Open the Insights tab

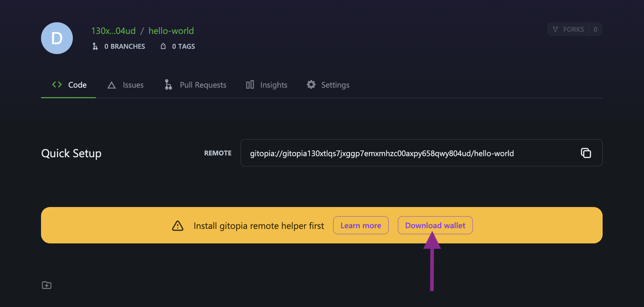pyautogui.click(x=267, y=85)
